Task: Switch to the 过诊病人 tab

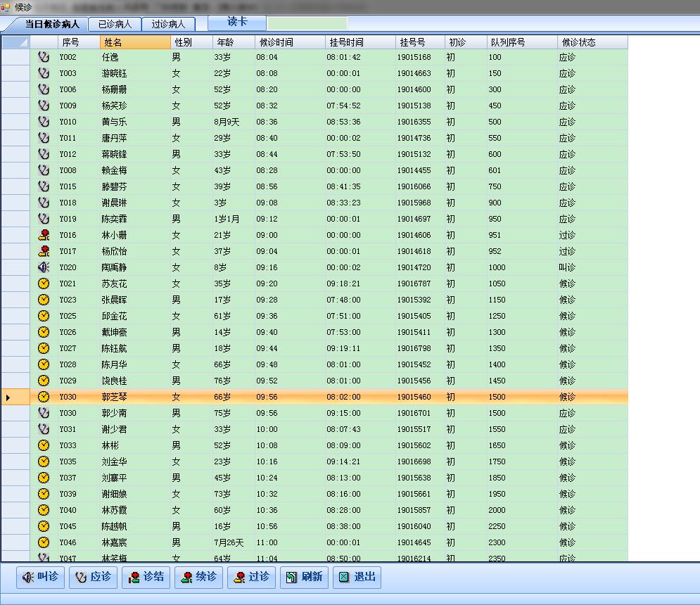Action: pos(168,24)
